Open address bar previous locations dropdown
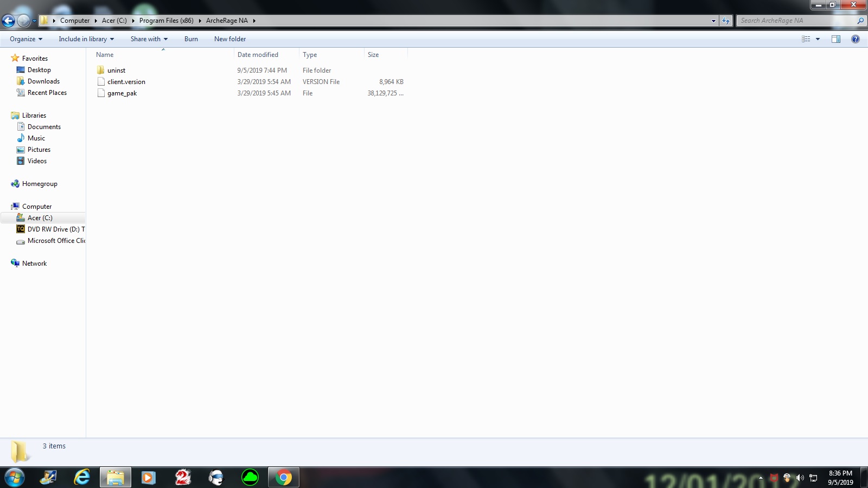The width and height of the screenshot is (868, 488). coord(713,21)
